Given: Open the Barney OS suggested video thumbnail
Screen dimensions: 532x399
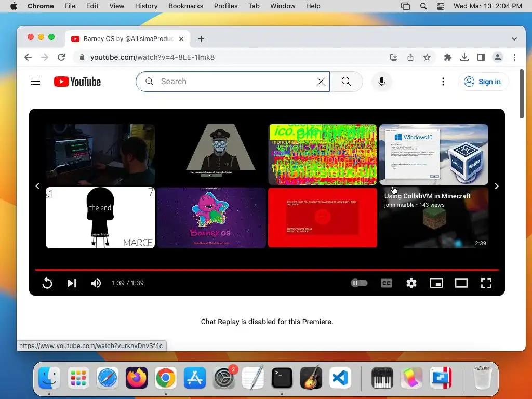Looking at the screenshot, I should pyautogui.click(x=211, y=218).
